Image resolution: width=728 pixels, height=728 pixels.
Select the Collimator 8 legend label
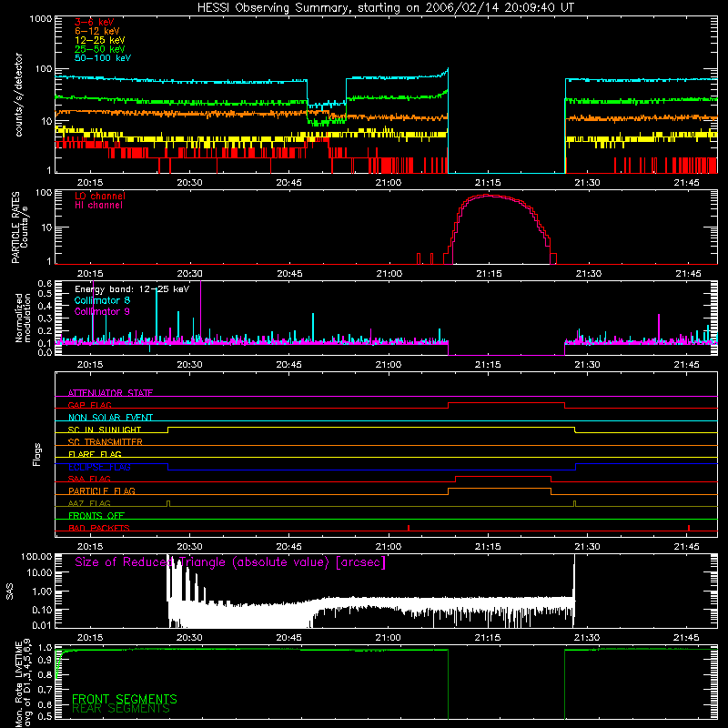pyautogui.click(x=102, y=300)
